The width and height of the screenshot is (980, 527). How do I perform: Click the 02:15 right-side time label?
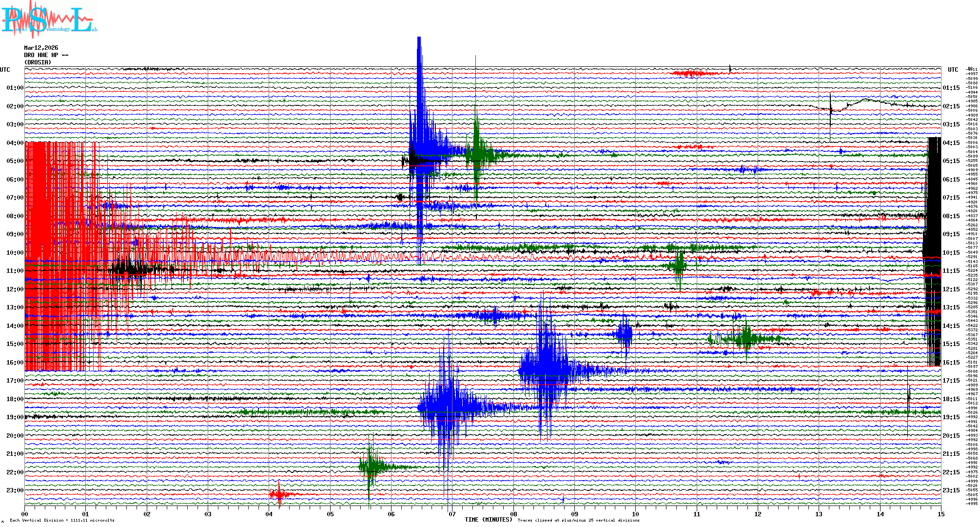pyautogui.click(x=951, y=106)
